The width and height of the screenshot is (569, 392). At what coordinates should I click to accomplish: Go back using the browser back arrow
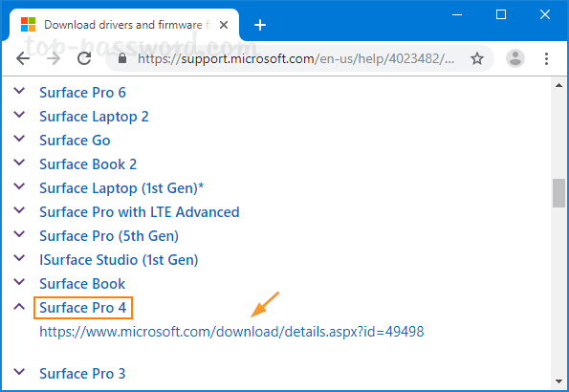pyautogui.click(x=23, y=58)
